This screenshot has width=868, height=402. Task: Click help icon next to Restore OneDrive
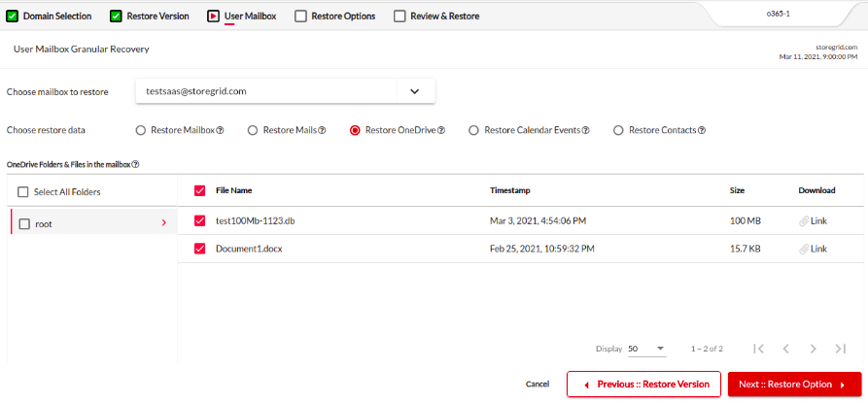point(441,131)
